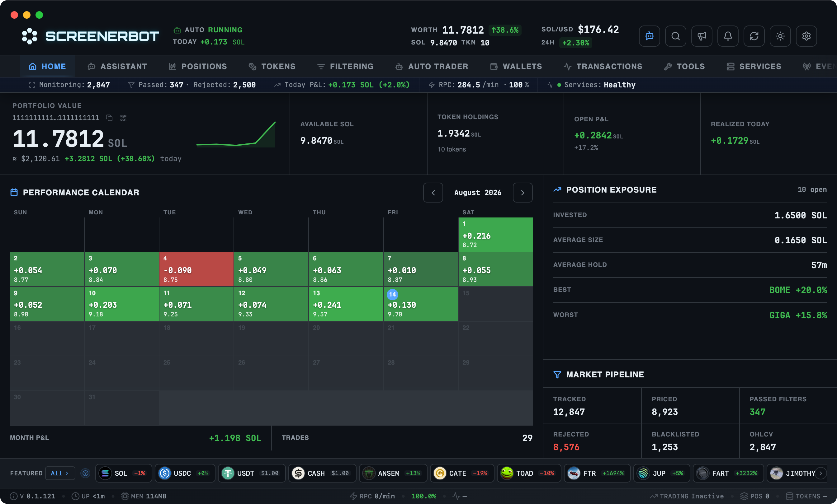Image resolution: width=837 pixels, height=504 pixels.
Task: Show the wallet QR code icon
Action: coord(123,118)
